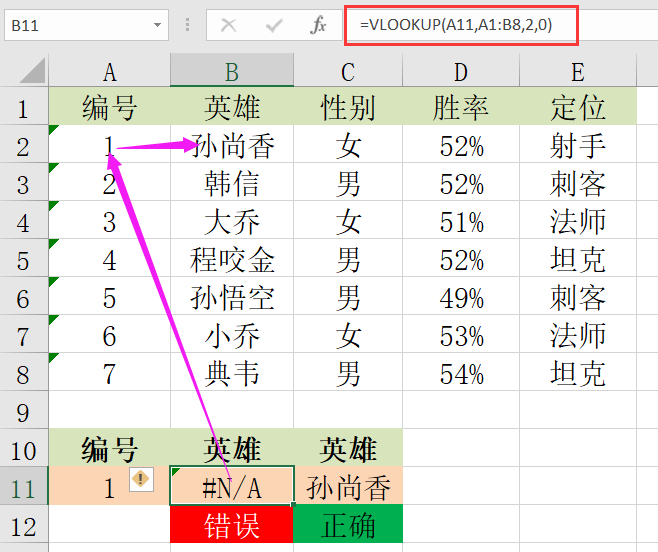Select 女 cell in row 7
This screenshot has width=658, height=552.
[x=348, y=335]
